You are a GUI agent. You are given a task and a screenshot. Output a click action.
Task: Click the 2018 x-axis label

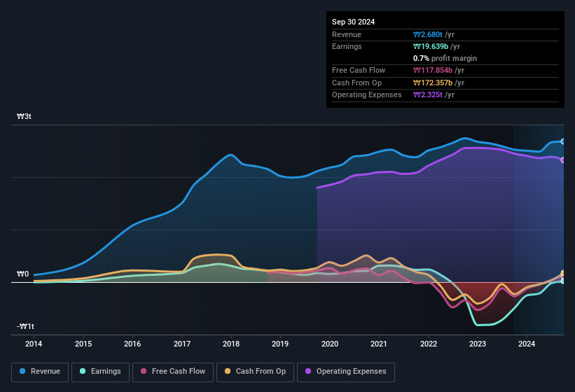pyautogui.click(x=231, y=344)
